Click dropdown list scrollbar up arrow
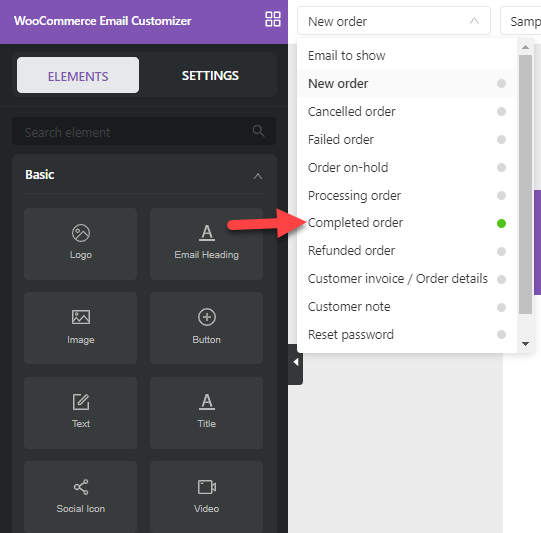 tap(525, 47)
